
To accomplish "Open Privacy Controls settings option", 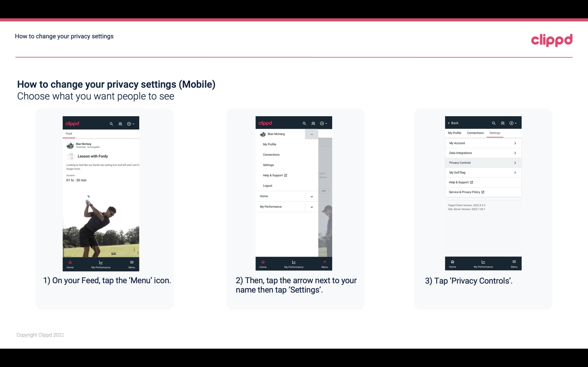I will [x=483, y=162].
